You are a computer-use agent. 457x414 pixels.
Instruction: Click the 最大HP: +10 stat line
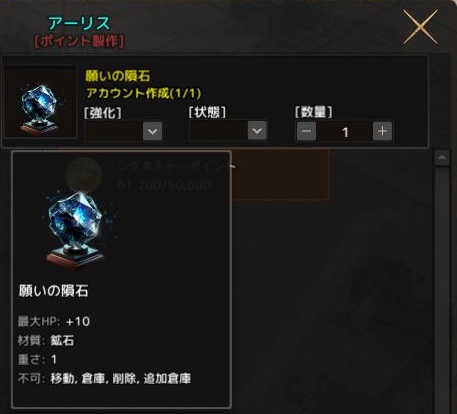coord(54,322)
